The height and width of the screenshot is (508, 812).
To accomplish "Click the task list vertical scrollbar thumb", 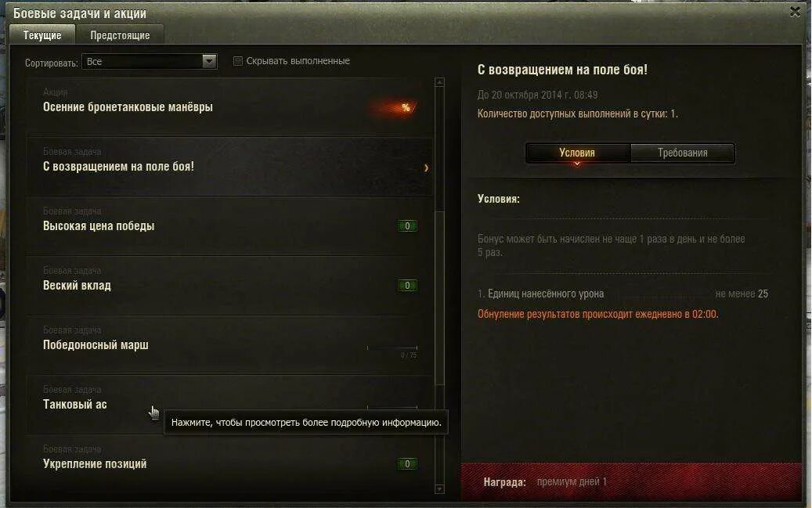I will click(x=439, y=297).
